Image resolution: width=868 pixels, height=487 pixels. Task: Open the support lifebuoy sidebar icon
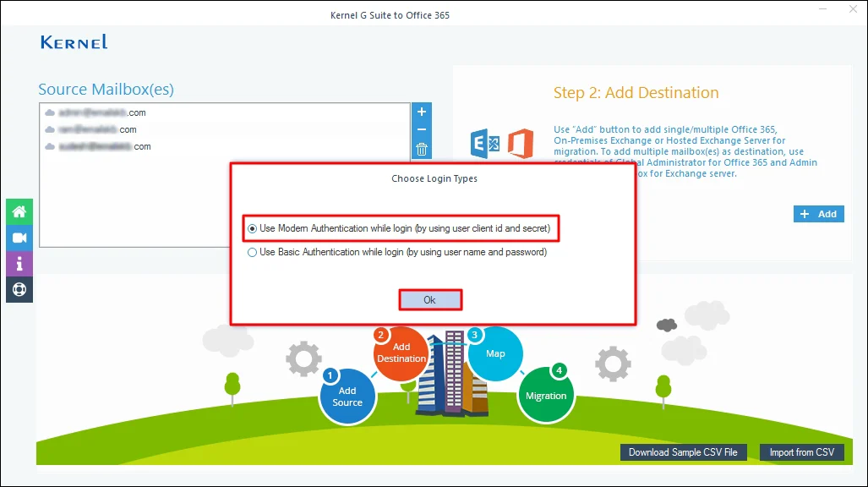pos(19,290)
